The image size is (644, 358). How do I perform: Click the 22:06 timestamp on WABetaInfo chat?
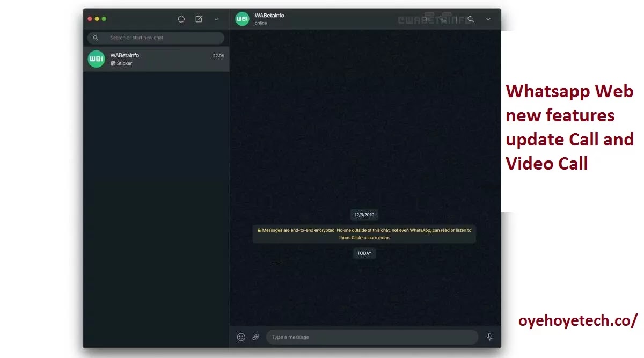(218, 56)
